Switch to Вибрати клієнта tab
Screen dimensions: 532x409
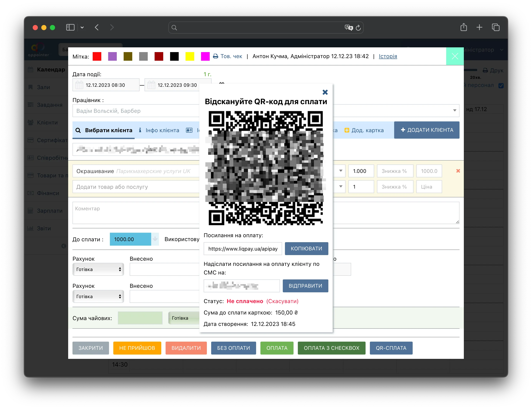point(104,130)
